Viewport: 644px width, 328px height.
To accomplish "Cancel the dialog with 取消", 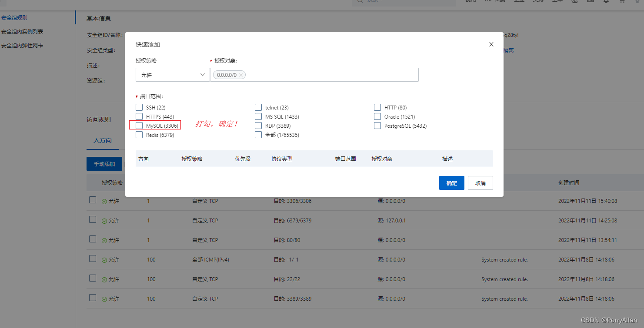I will point(480,183).
